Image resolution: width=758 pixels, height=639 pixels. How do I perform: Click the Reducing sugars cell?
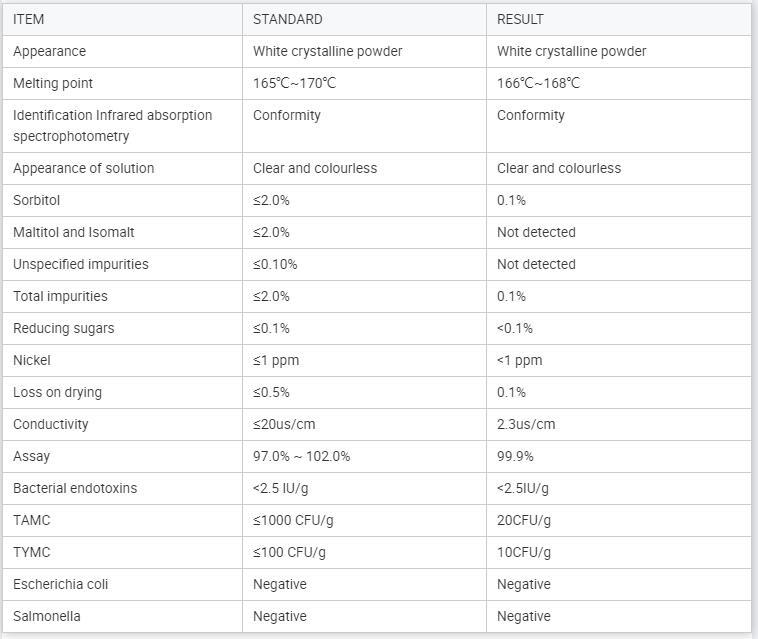coord(64,328)
